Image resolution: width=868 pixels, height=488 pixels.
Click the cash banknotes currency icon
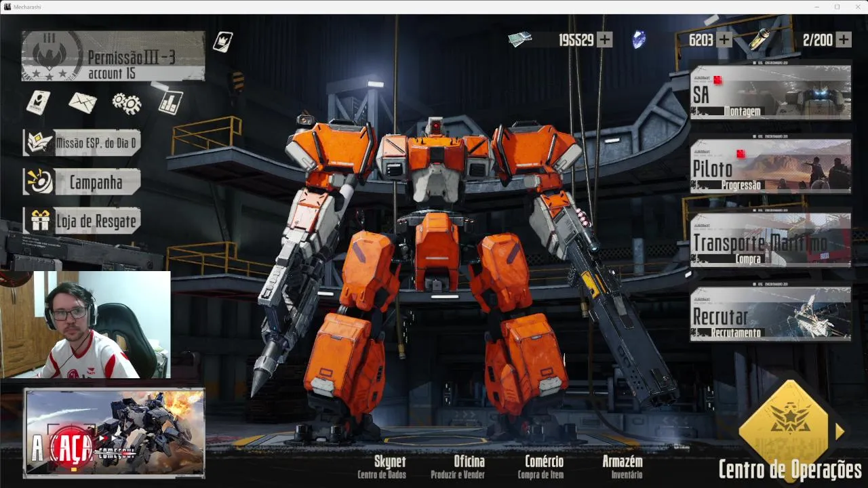click(520, 39)
